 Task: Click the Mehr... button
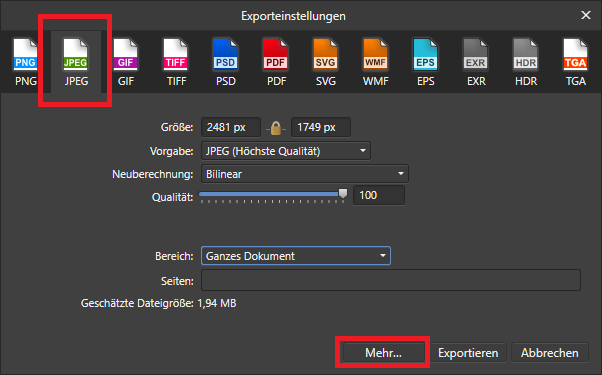point(383,353)
